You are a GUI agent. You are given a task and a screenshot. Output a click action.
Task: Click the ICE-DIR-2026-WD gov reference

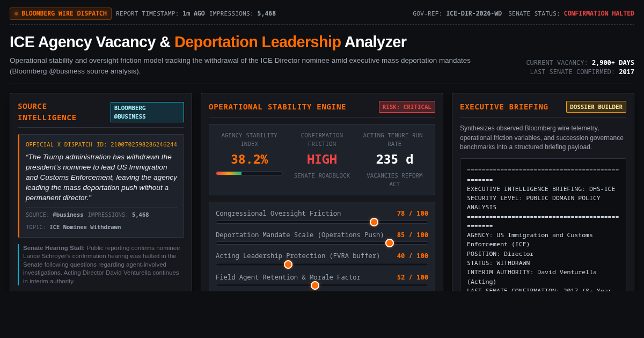[x=474, y=13]
